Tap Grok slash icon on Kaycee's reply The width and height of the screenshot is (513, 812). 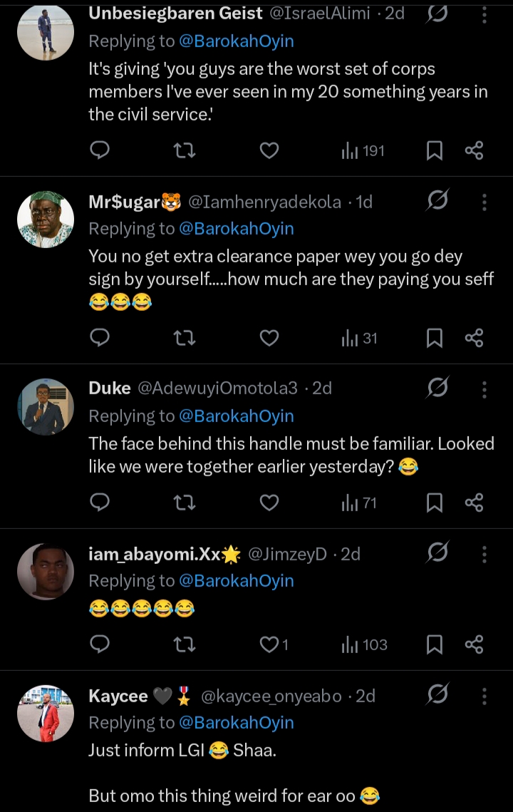pos(437,696)
